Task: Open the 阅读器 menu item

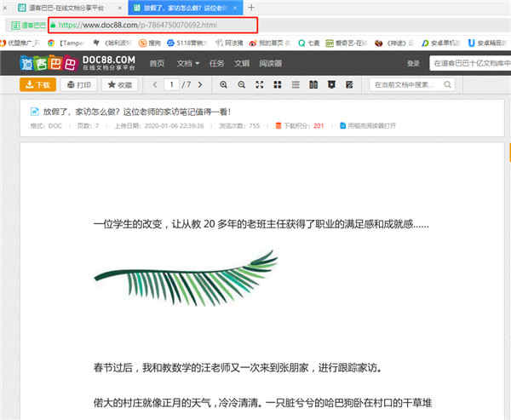Action: pos(271,63)
